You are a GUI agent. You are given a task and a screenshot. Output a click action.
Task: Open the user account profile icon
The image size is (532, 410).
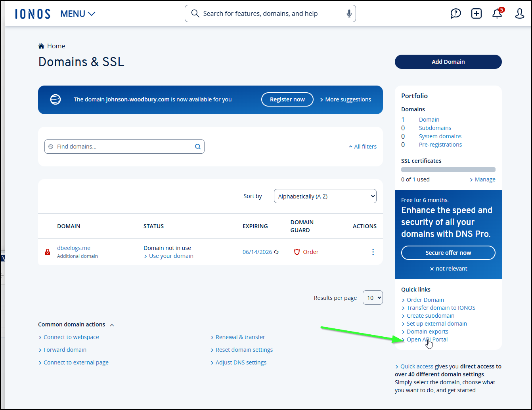coord(519,14)
